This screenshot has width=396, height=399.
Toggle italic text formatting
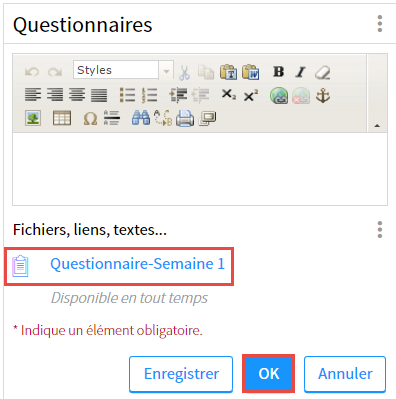coord(300,72)
